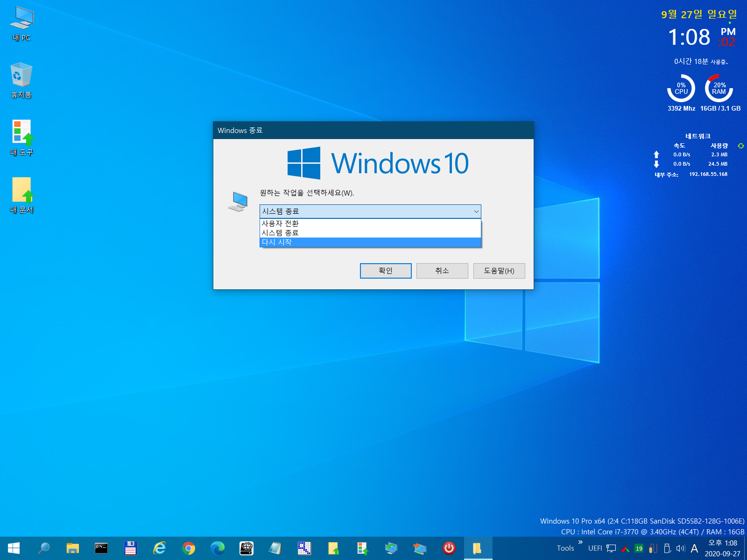Click the Tools toolbar label
This screenshot has width=747, height=560.
coord(565,548)
